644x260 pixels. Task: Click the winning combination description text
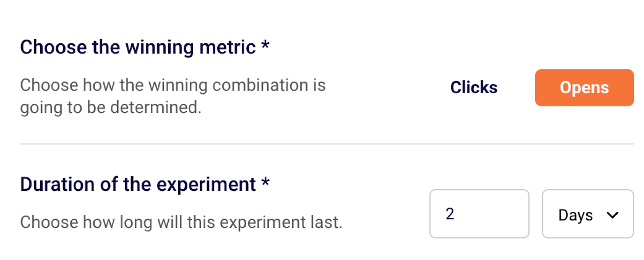(x=173, y=96)
